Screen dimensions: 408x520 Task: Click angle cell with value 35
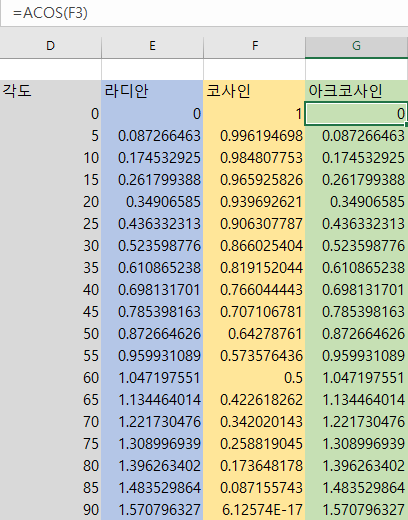point(51,268)
